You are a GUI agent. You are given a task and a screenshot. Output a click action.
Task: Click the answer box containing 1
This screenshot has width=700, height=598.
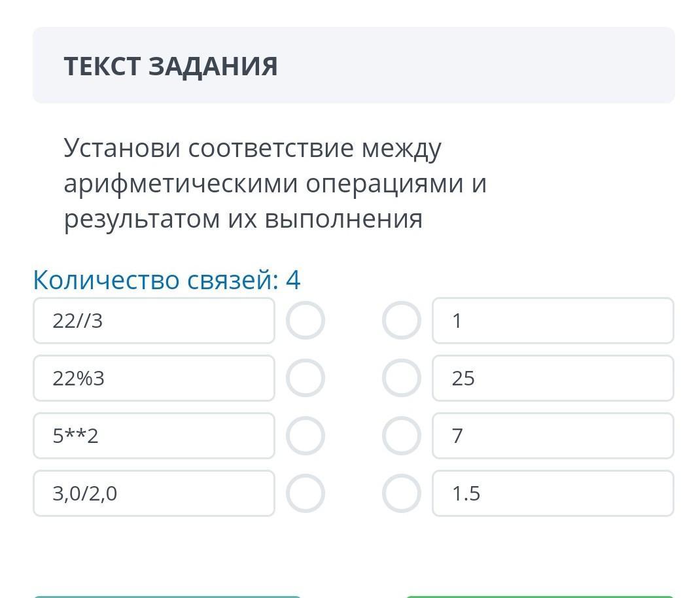coord(553,321)
